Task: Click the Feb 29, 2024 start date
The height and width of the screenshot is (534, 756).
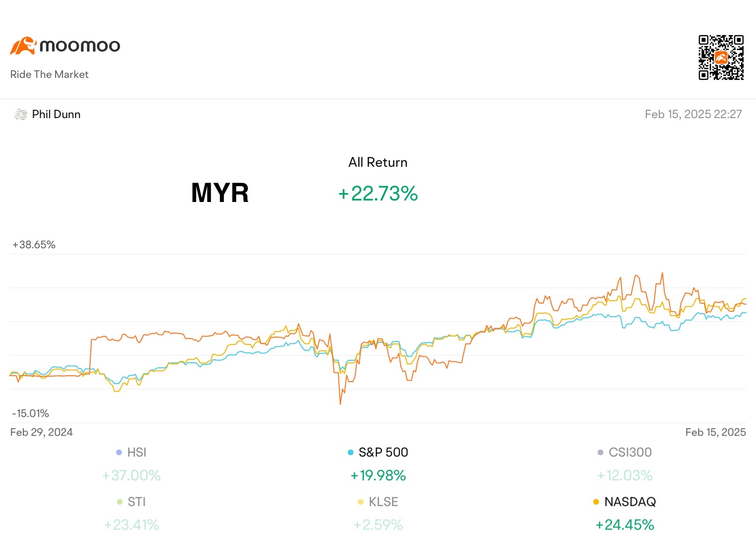Action: tap(41, 432)
